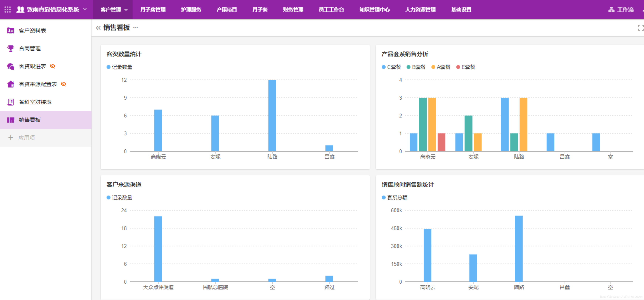The image size is (644, 300).
Task: Click the 销售顾问销售额统计 chart title
Action: pos(408,184)
